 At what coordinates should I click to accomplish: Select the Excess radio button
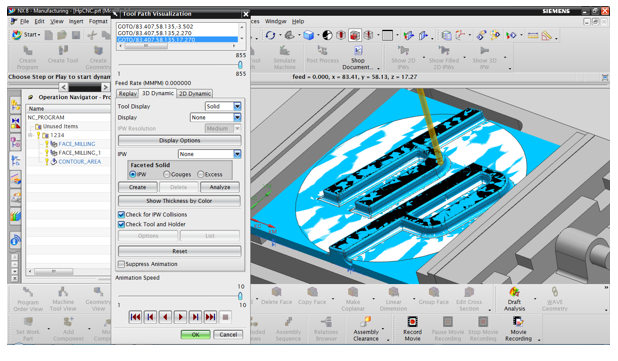pos(201,174)
